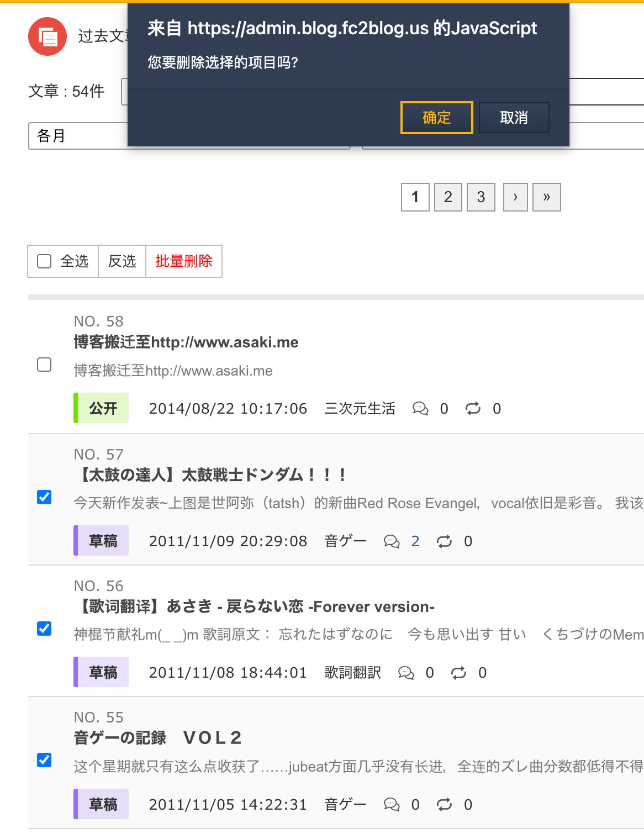Confirm deletion with 确定 button
The width and height of the screenshot is (644, 834).
point(436,118)
